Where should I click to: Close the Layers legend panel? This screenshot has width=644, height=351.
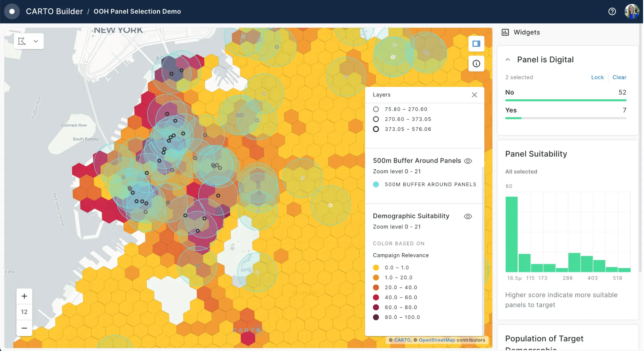pyautogui.click(x=474, y=95)
